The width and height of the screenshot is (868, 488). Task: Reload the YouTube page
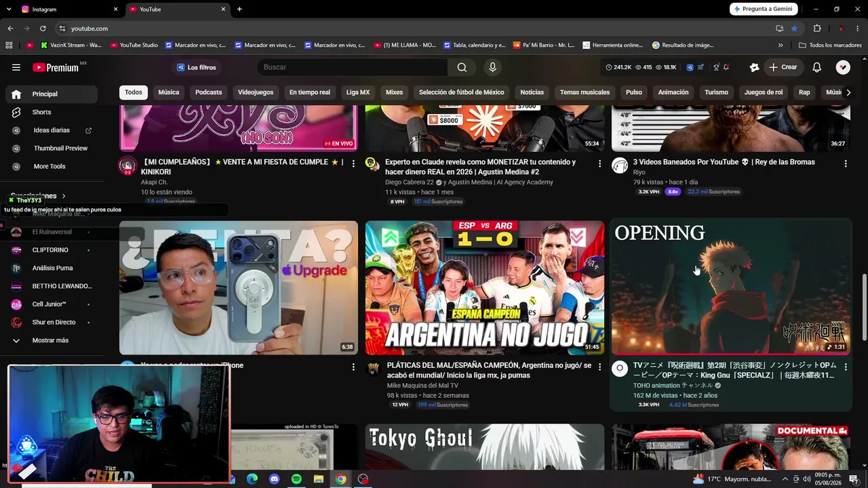pyautogui.click(x=43, y=28)
